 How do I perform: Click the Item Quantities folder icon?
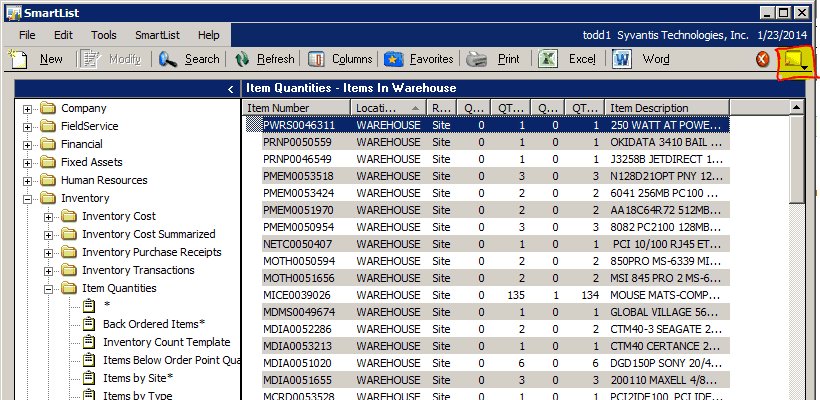[69, 288]
